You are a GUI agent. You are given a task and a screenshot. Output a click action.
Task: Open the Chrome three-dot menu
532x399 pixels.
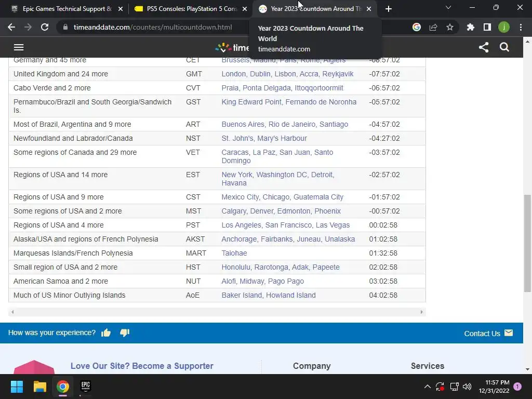coord(521,27)
